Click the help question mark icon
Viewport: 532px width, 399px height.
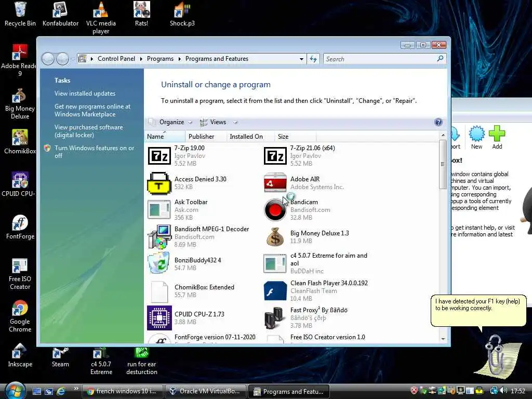coord(438,122)
